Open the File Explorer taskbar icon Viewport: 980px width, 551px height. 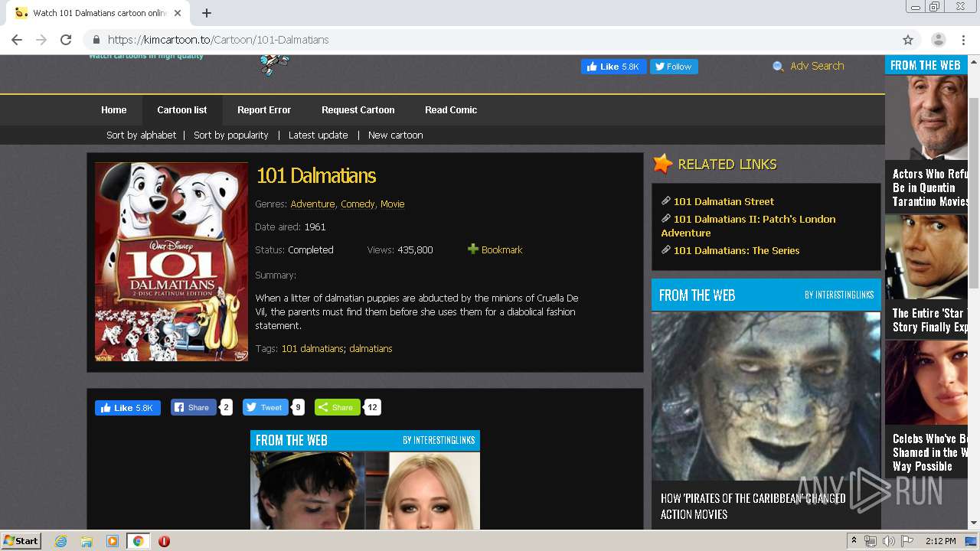[87, 541]
